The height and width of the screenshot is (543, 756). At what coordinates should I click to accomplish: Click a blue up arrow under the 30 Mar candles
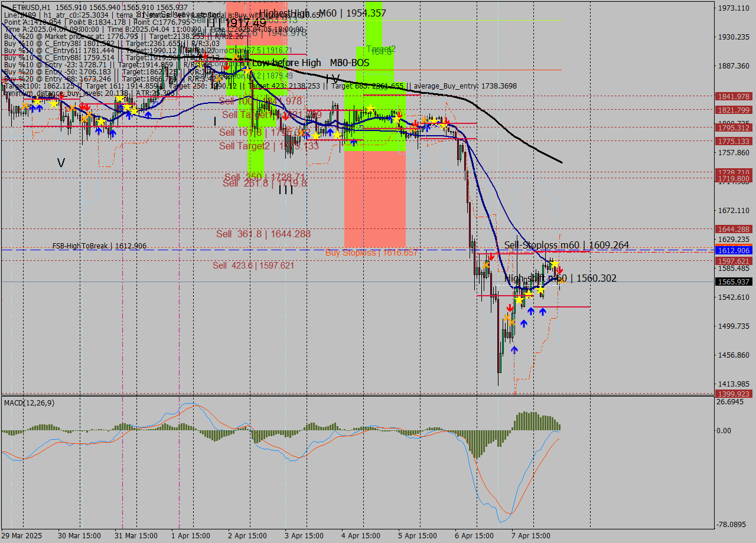[98, 130]
